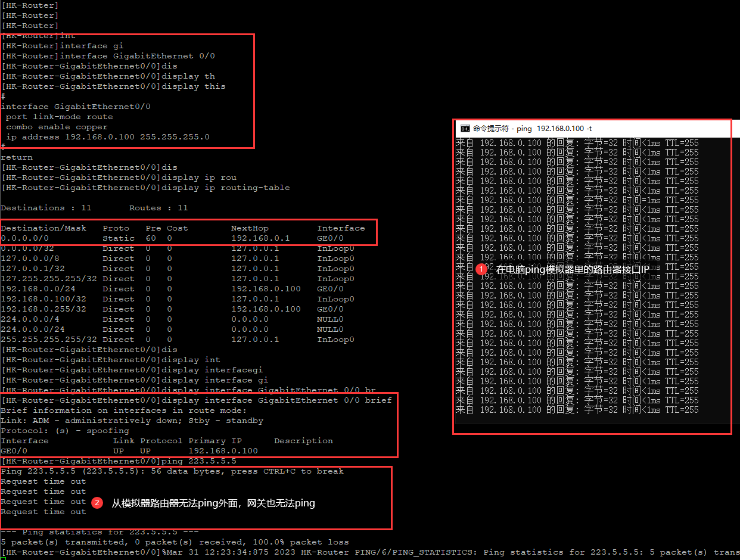
Task: Click the '0.0.0.0/32' destination entry
Action: (x=27, y=248)
